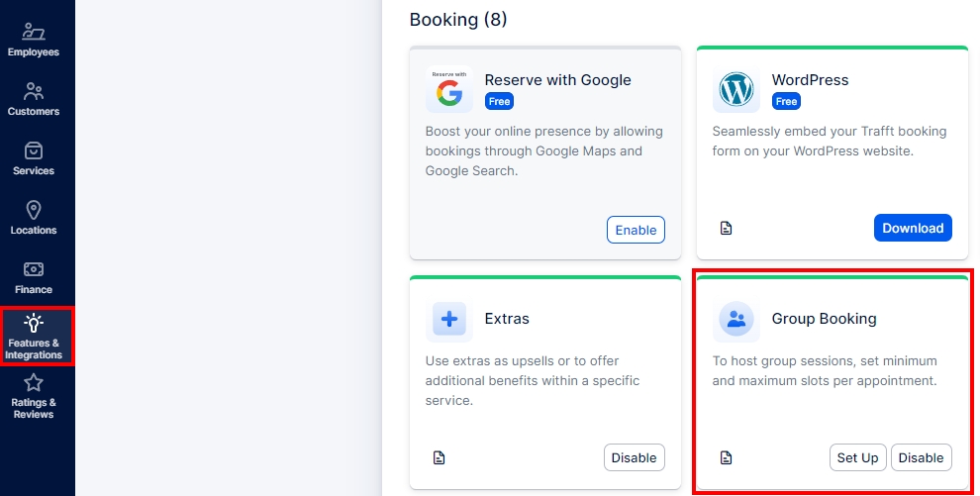Open Group Booking documentation file icon
This screenshot has height=496, width=980.
[x=727, y=457]
